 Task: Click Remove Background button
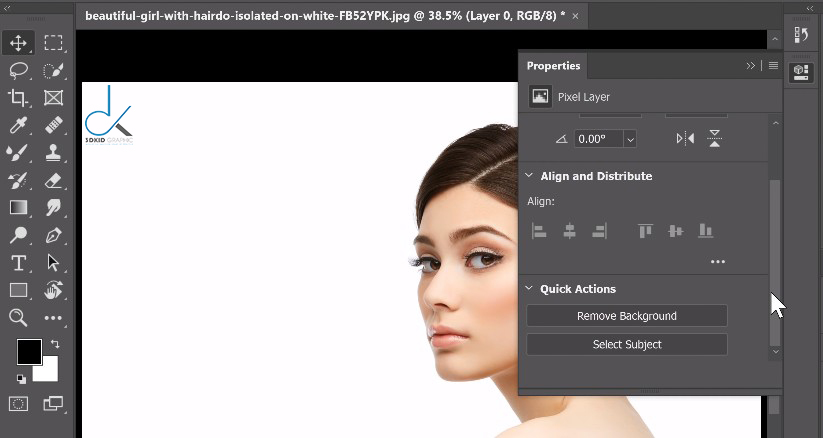[x=627, y=316]
